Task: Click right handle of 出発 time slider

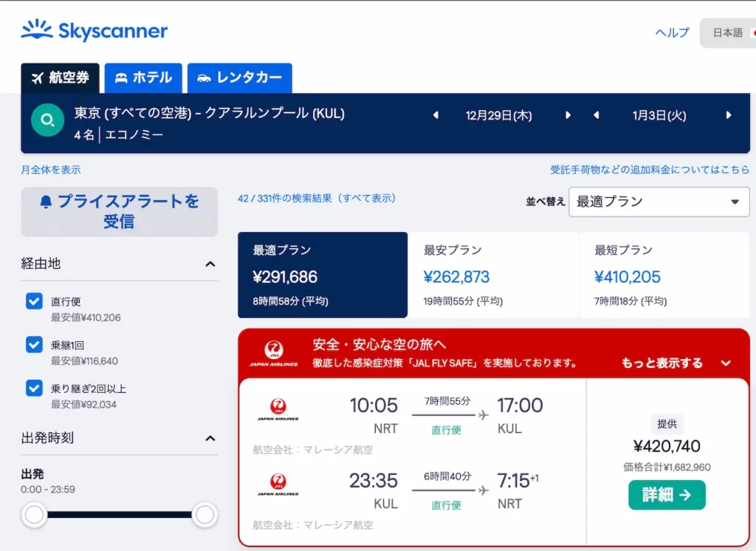Action: pos(205,515)
